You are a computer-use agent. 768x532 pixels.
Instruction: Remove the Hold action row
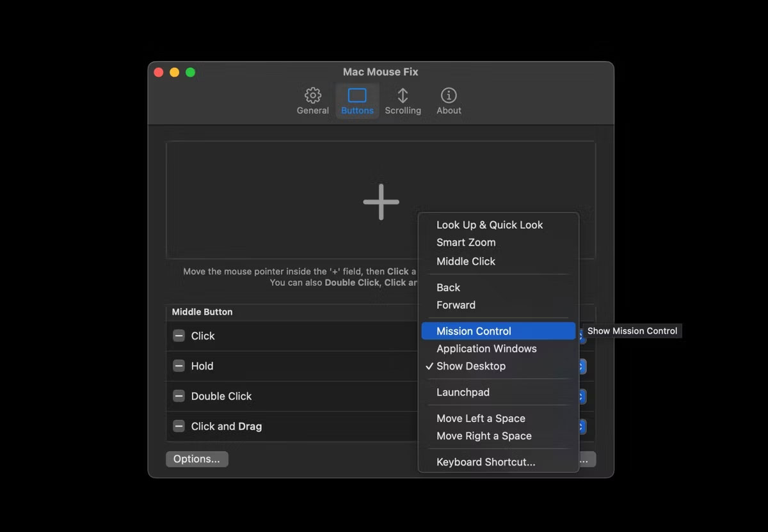click(178, 366)
